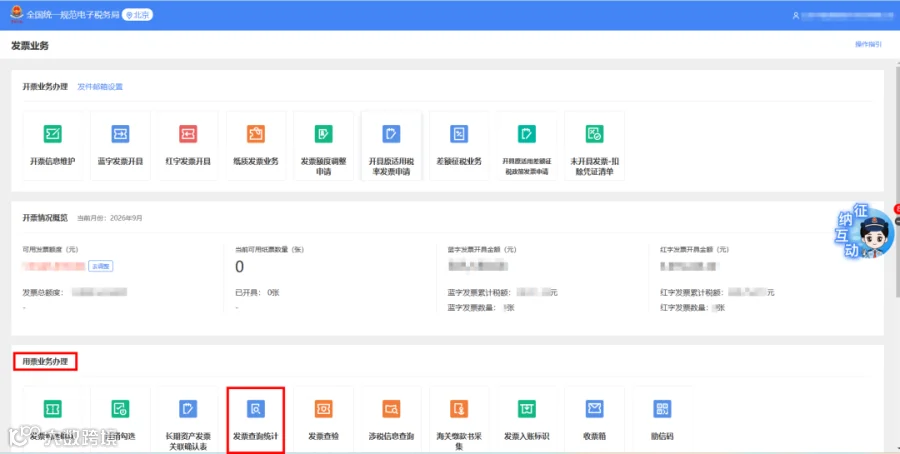Open 开具原适用税率发票申请
Screen dimensions: 900x454
pos(391,146)
